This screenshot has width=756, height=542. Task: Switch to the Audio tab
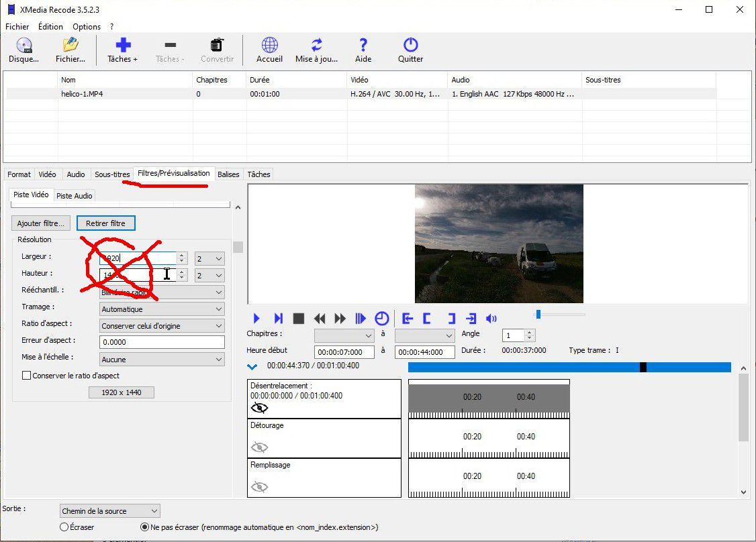pyautogui.click(x=76, y=174)
